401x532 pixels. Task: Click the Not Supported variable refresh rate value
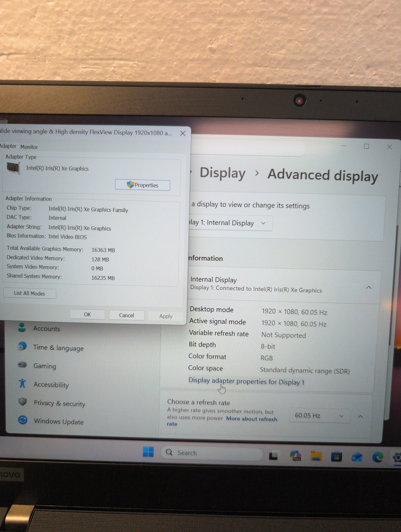tap(284, 335)
